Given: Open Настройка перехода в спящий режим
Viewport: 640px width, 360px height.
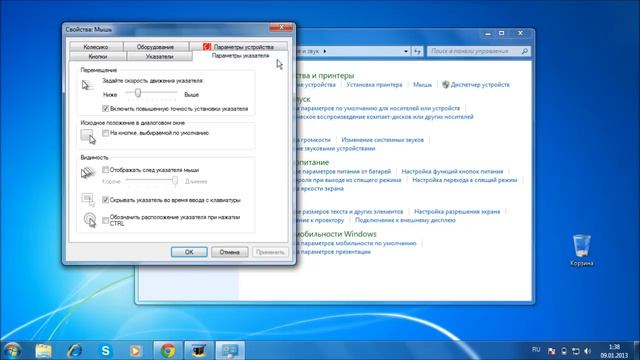Looking at the screenshot, I should (x=464, y=180).
